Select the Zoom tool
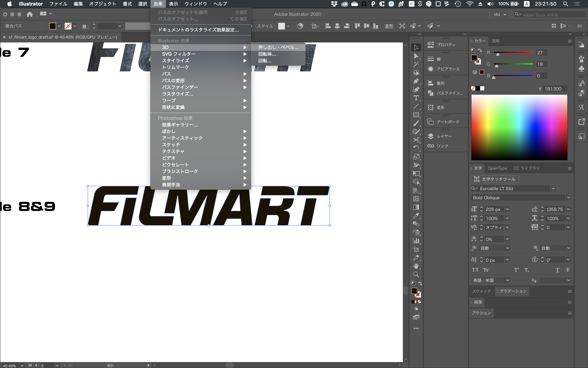This screenshot has width=588, height=368. [416, 275]
